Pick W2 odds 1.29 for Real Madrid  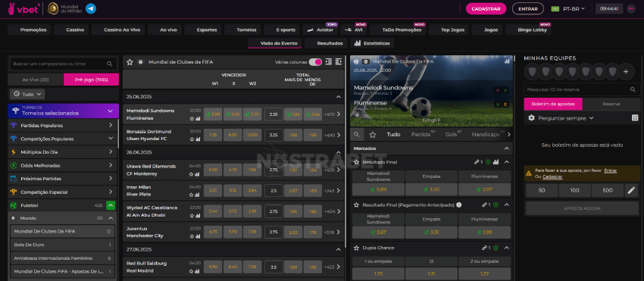tap(252, 267)
